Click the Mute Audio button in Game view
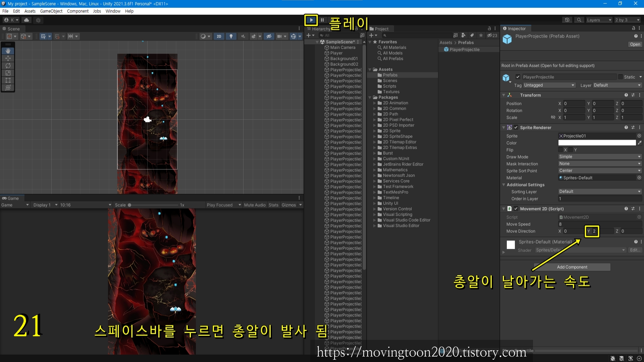The width and height of the screenshot is (644, 362). pos(255,205)
